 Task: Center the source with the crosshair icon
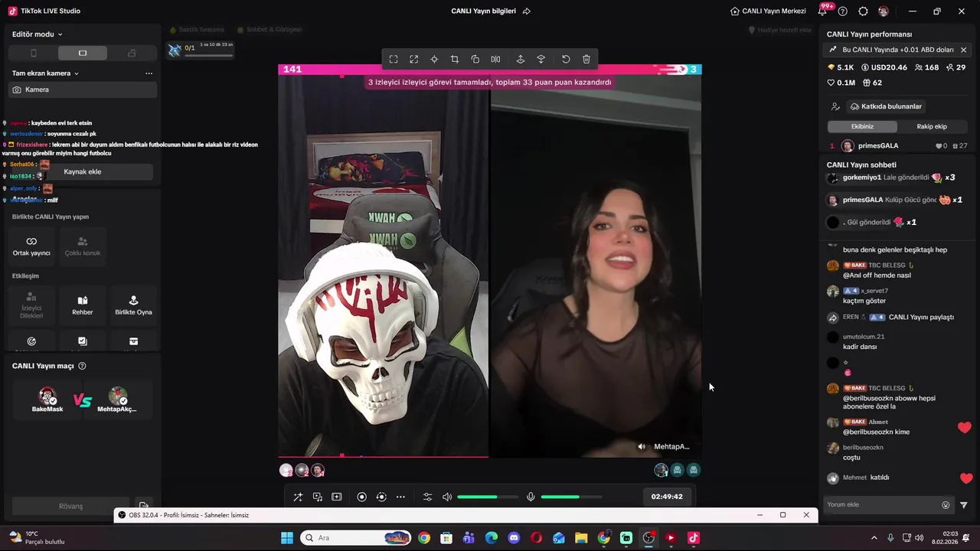point(434,60)
